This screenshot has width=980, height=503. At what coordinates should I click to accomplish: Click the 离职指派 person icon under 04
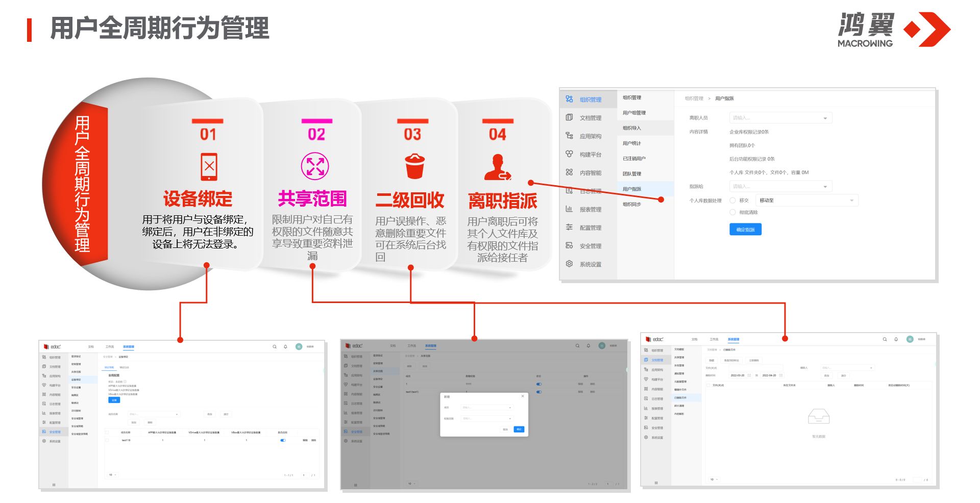click(x=497, y=168)
